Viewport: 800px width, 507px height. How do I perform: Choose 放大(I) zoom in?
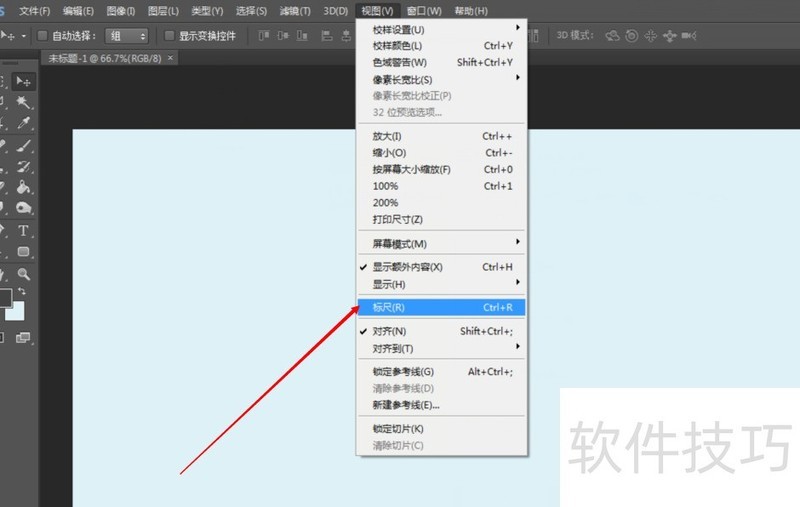coord(441,136)
